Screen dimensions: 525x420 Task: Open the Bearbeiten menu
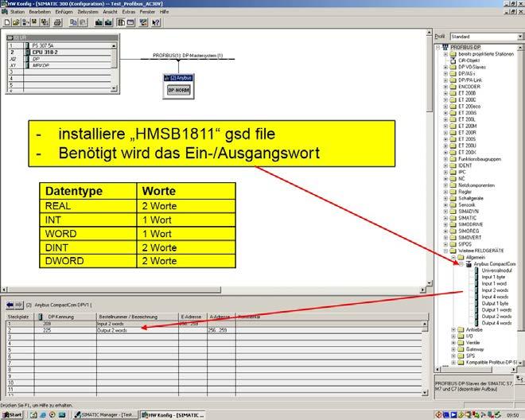40,12
